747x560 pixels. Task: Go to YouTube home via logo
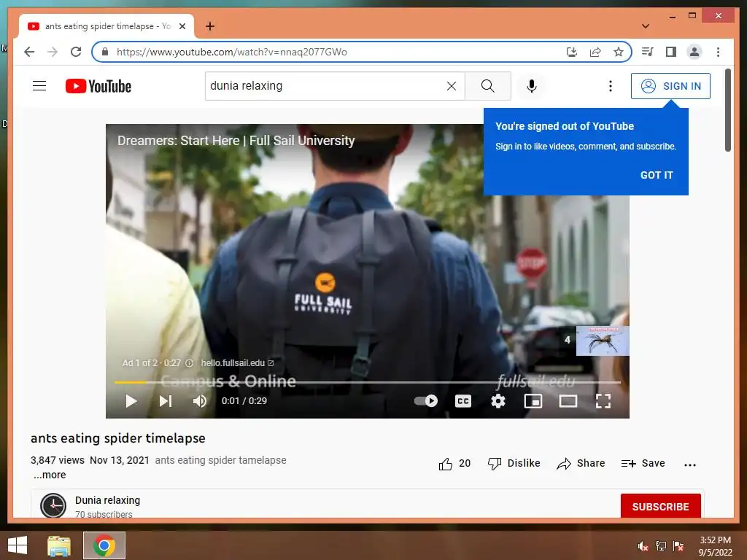click(x=98, y=86)
